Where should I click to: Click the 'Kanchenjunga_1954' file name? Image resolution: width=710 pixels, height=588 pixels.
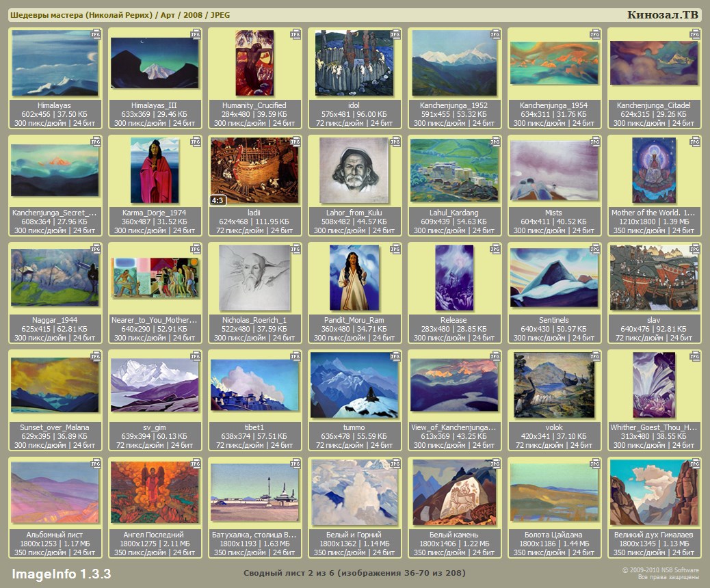coord(554,105)
